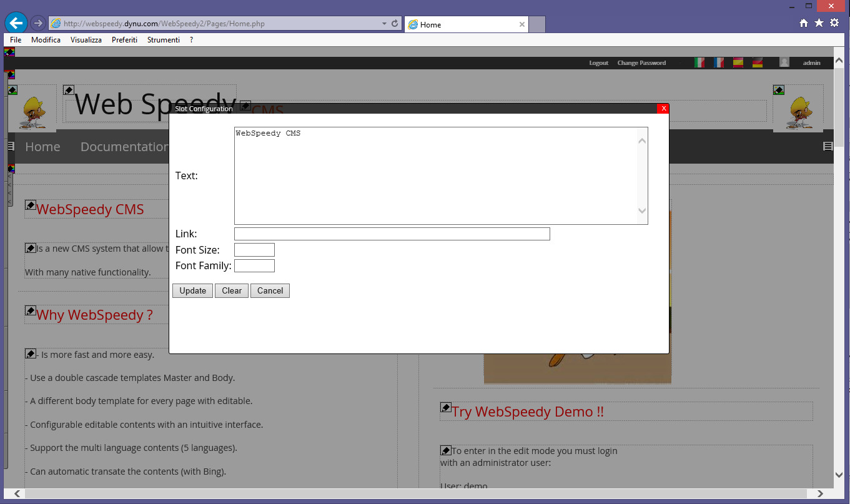Edit the 'To enter in the edit mode' slot icon

click(x=445, y=450)
